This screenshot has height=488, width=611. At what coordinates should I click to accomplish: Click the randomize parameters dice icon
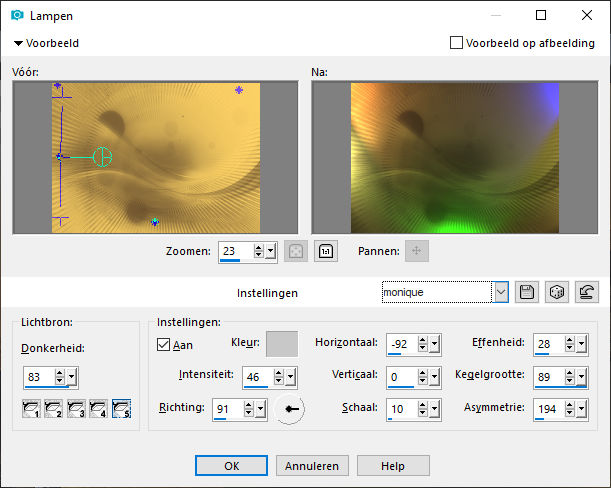[557, 292]
